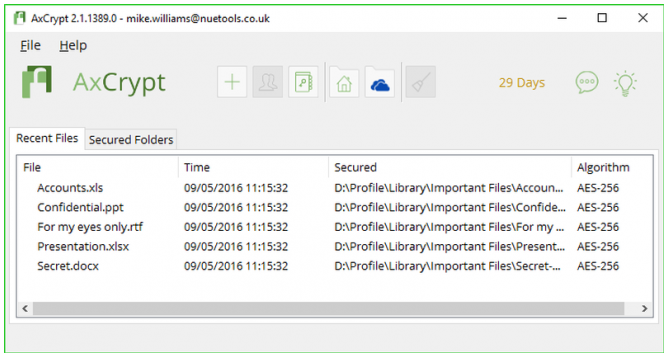This screenshot has height=360, width=664.
Task: Sort by the Secured column header
Action: [x=450, y=167]
